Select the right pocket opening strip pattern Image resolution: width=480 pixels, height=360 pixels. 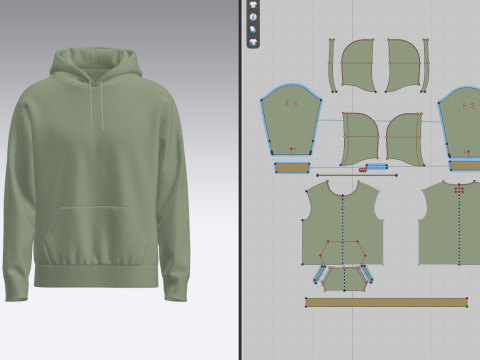pyautogui.click(x=367, y=274)
